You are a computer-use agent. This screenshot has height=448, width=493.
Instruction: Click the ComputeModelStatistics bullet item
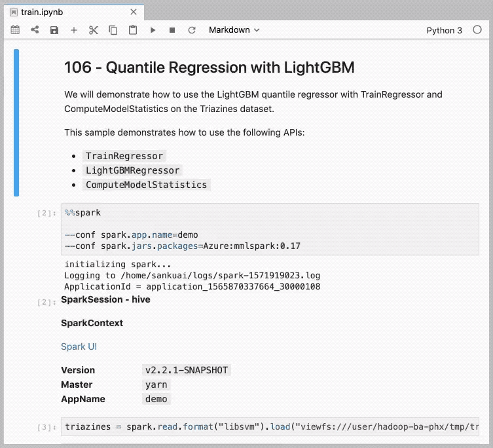146,185
